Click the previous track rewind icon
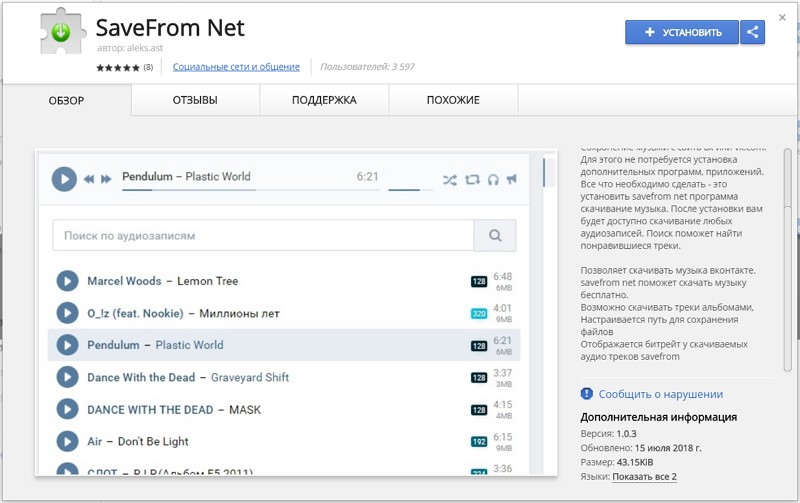The height and width of the screenshot is (503, 800). coord(89,179)
